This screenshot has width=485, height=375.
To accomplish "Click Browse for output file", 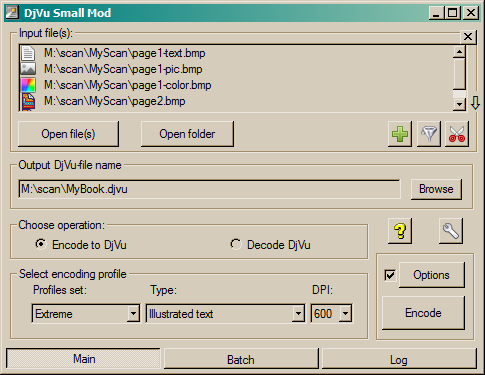I will coord(436,189).
